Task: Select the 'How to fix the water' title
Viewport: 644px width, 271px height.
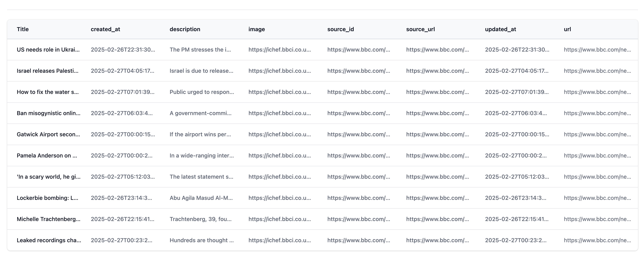Action: tap(48, 92)
